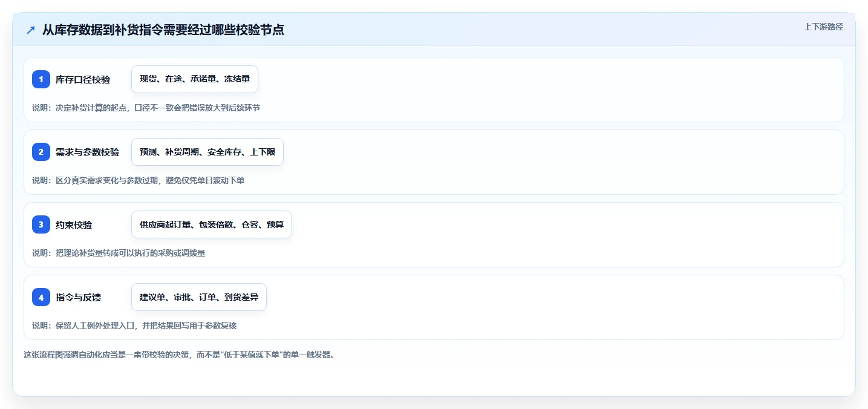Image resolution: width=868 pixels, height=409 pixels.
Task: Click the step 3 number badge
Action: [41, 224]
